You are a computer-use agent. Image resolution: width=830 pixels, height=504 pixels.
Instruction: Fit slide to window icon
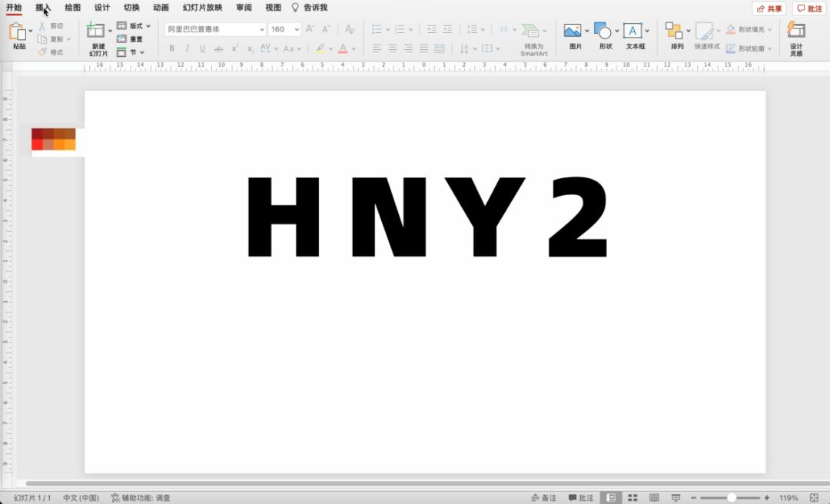[814, 498]
